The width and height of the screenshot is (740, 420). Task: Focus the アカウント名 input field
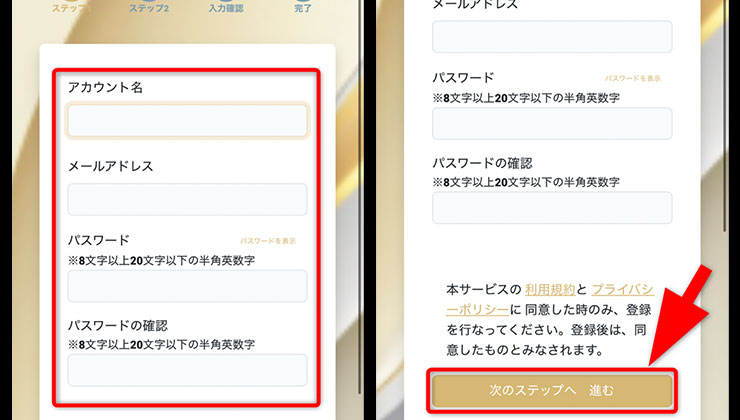187,121
